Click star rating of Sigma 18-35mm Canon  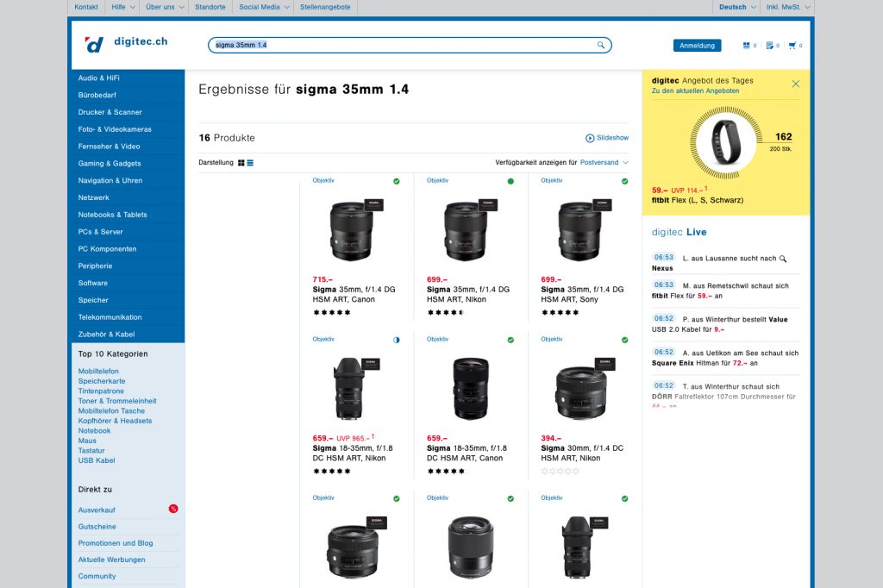(446, 472)
